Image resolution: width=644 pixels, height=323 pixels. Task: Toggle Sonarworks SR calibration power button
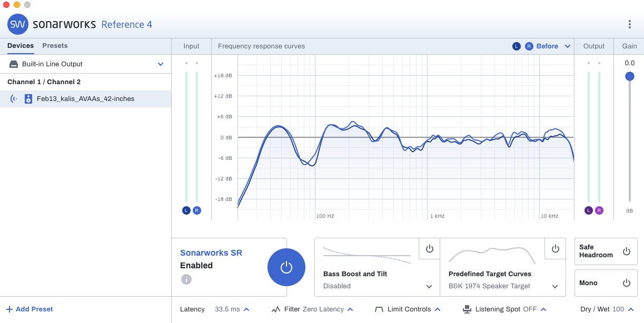tap(286, 267)
